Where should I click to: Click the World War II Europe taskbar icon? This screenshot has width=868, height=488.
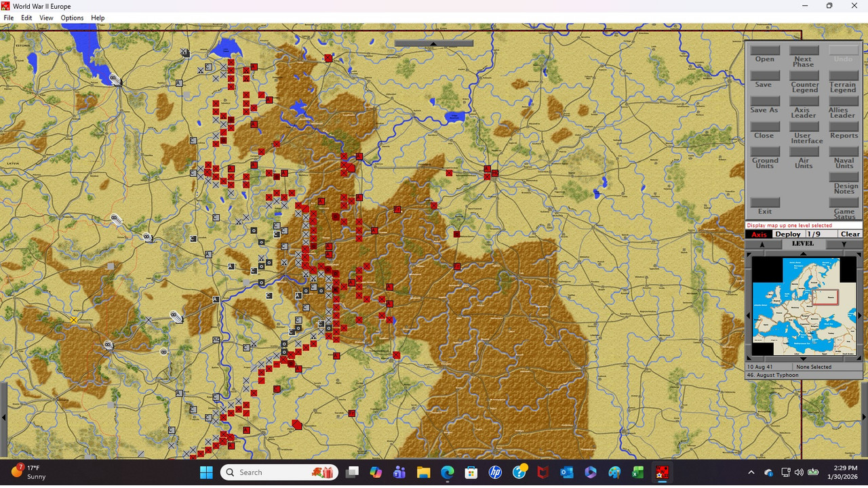[663, 472]
